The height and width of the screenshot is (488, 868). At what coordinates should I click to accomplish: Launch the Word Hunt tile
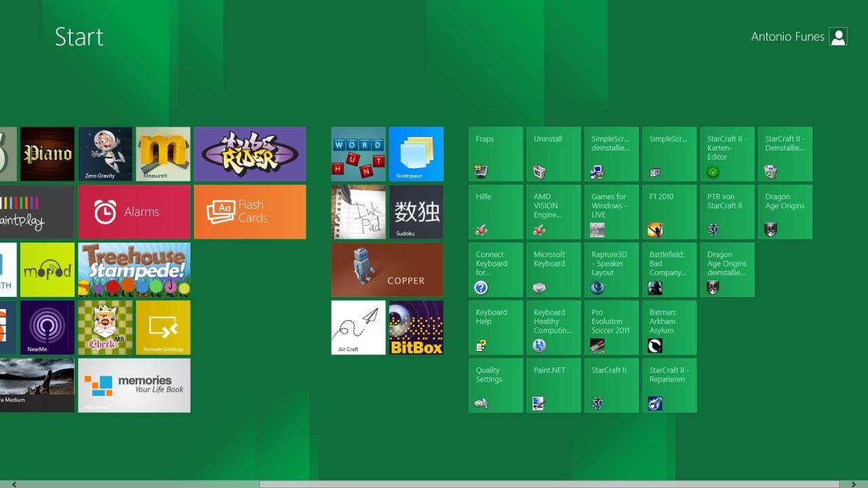(358, 154)
